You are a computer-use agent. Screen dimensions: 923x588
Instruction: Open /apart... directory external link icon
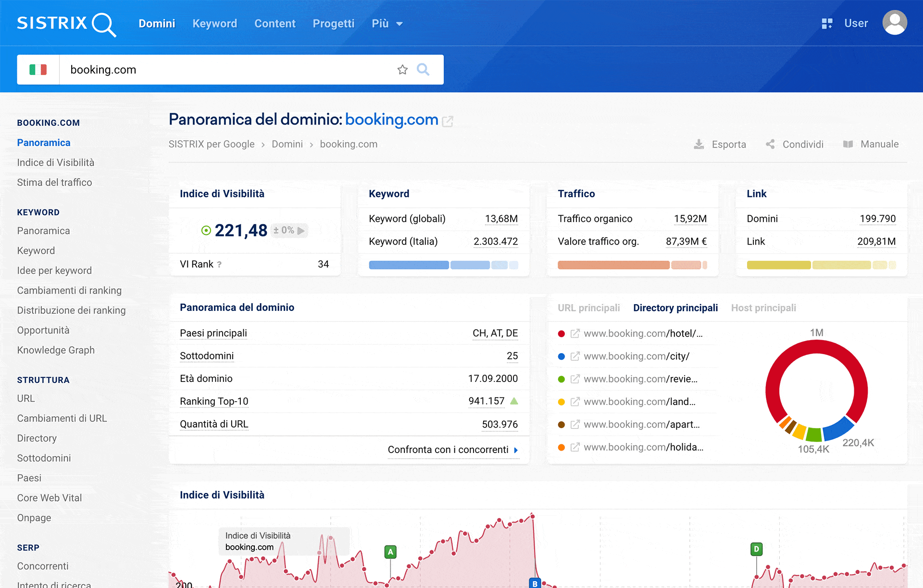(575, 424)
